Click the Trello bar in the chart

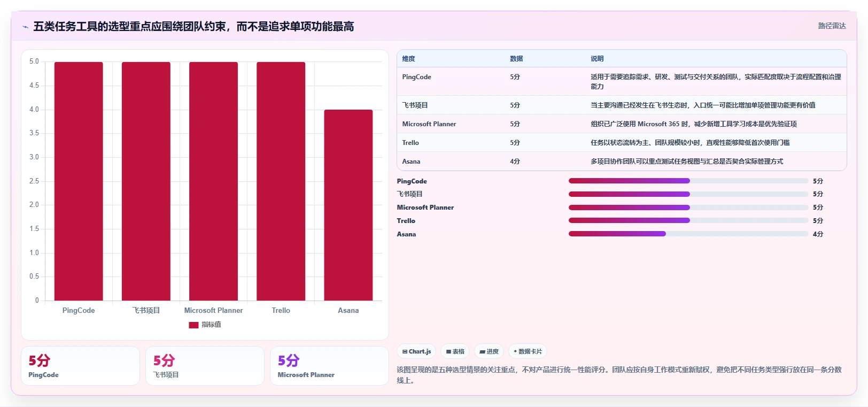tap(281, 181)
